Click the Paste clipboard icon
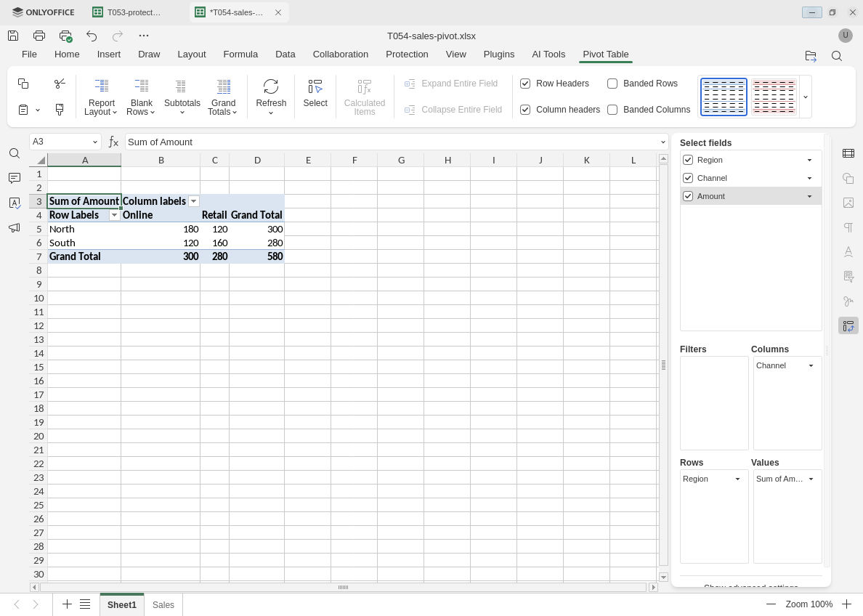The image size is (863, 616). (x=23, y=110)
